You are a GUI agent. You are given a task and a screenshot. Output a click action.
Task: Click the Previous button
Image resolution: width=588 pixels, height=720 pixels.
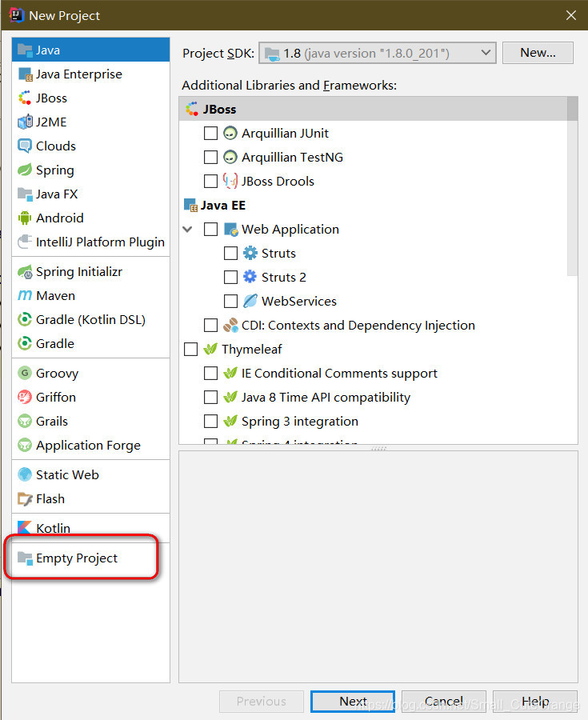(261, 701)
